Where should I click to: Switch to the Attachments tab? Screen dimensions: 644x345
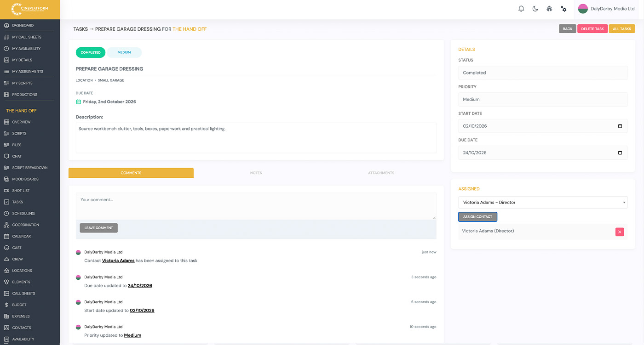click(x=381, y=173)
